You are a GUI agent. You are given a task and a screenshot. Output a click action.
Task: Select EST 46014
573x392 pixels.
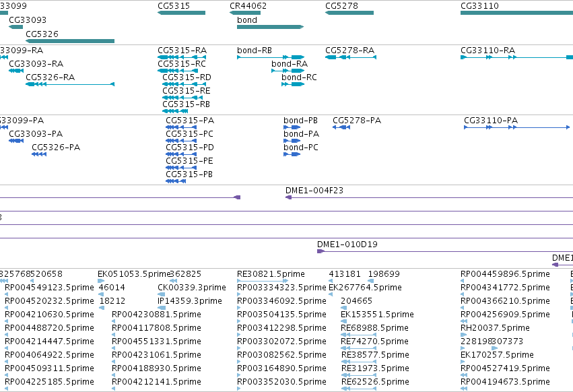[x=112, y=288]
